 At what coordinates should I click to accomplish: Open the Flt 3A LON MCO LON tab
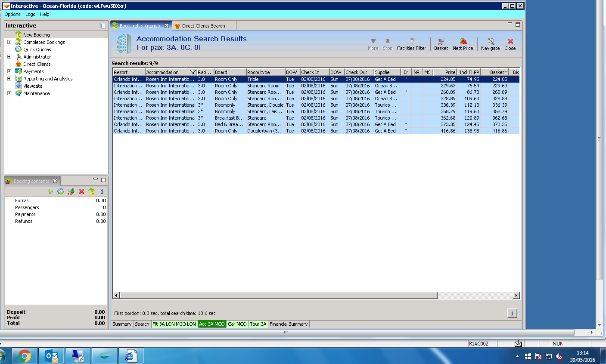[174, 324]
